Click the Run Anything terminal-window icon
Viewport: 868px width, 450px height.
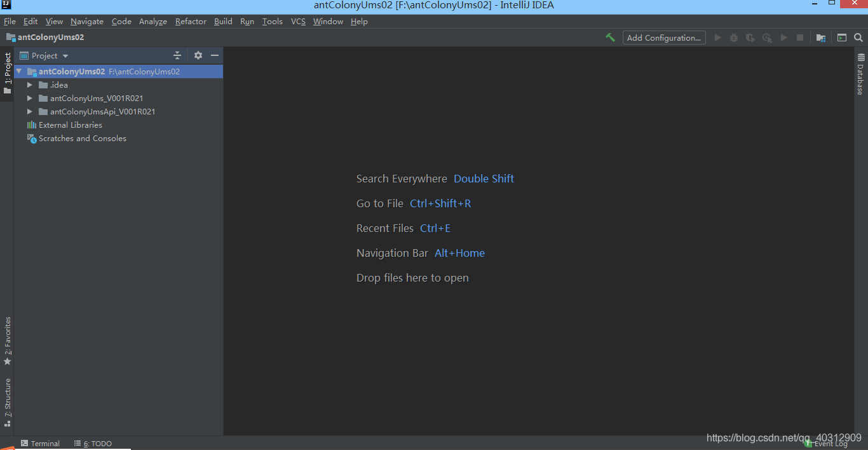point(842,37)
